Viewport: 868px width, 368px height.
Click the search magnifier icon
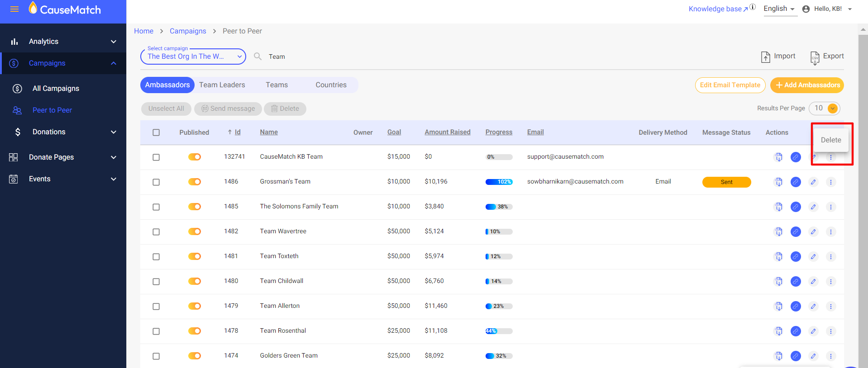click(258, 57)
